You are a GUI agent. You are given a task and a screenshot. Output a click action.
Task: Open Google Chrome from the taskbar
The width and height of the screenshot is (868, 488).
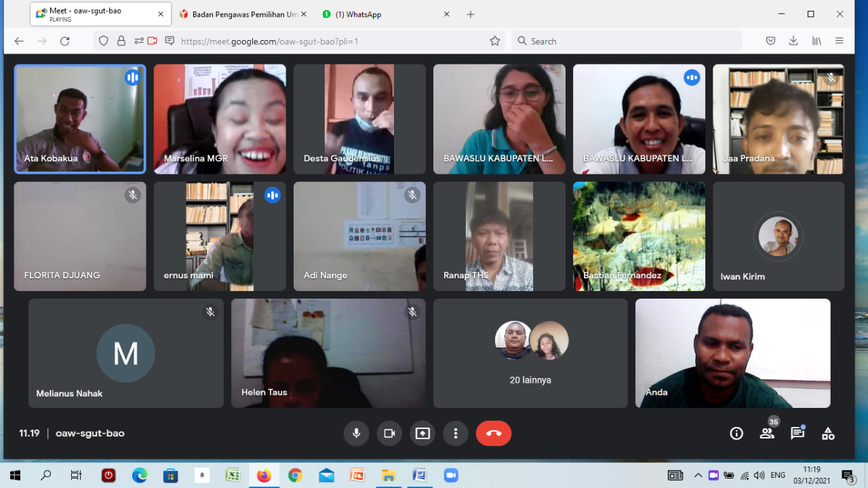point(295,476)
